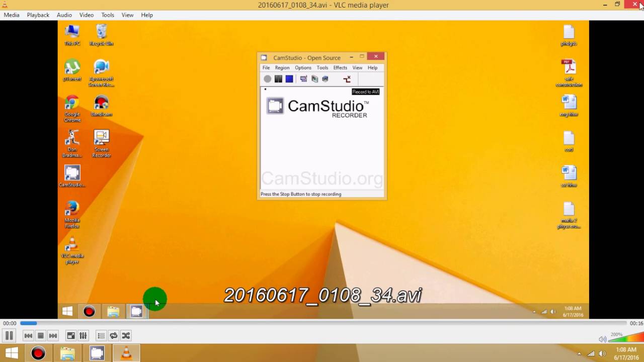Screen dimensions: 644x362
Task: Expand hidden system tray icons arrow
Action: click(579, 353)
